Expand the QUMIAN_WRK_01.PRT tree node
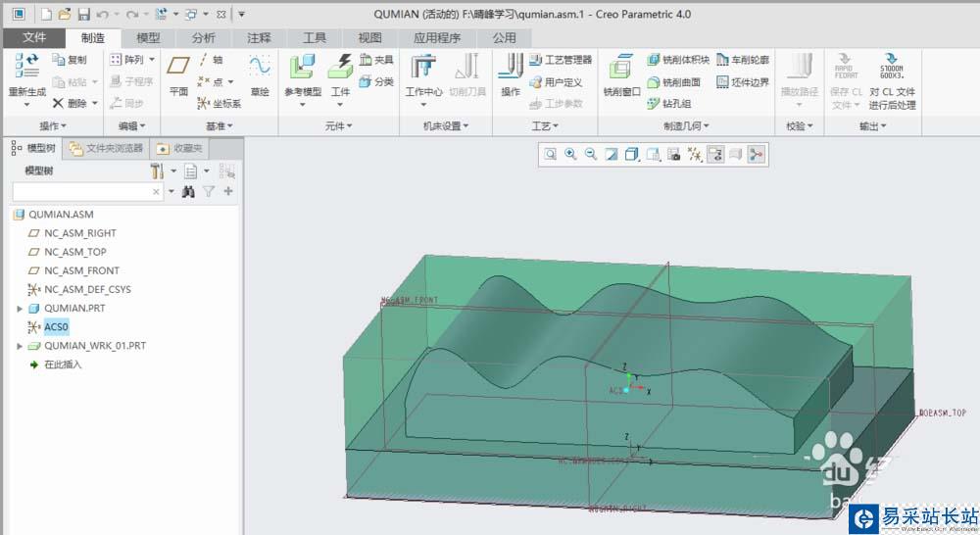Screen dimensions: 980x535 (x=20, y=346)
